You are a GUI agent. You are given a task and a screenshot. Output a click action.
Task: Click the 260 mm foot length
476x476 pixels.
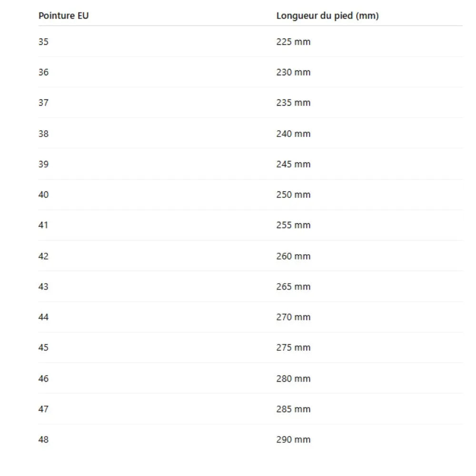(x=293, y=256)
